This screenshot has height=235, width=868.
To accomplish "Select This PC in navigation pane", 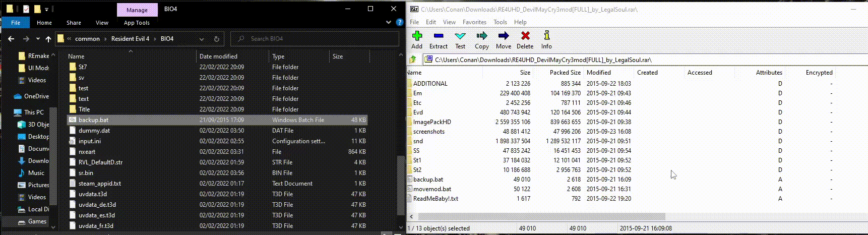I will coord(29,112).
